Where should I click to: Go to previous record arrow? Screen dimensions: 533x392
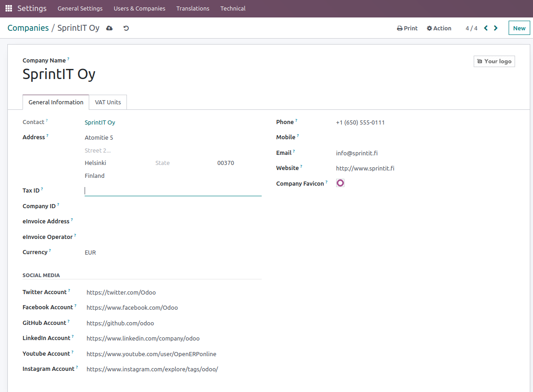tap(486, 28)
